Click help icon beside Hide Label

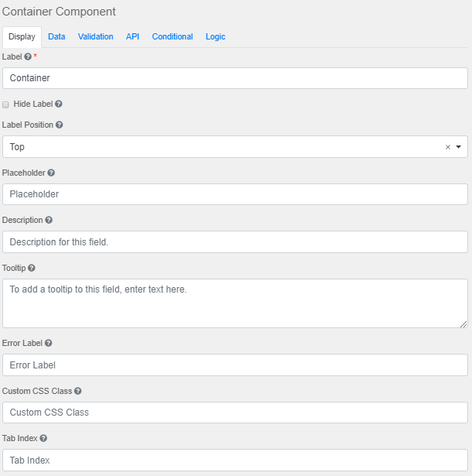(x=59, y=104)
